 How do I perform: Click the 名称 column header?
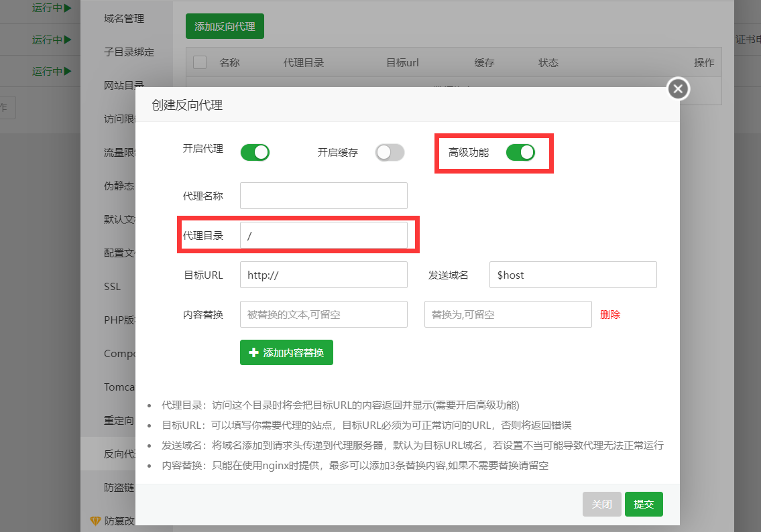coord(229,62)
